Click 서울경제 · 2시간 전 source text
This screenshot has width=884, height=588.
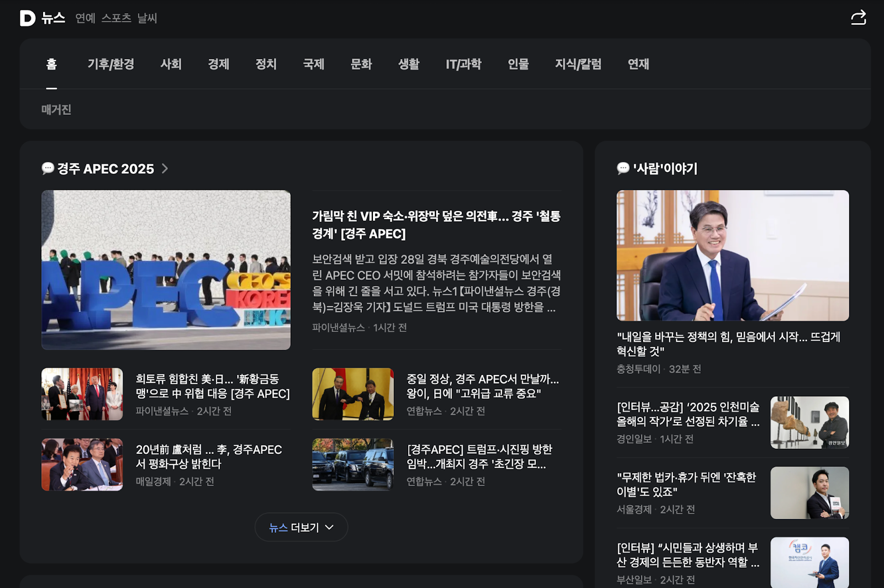(656, 510)
